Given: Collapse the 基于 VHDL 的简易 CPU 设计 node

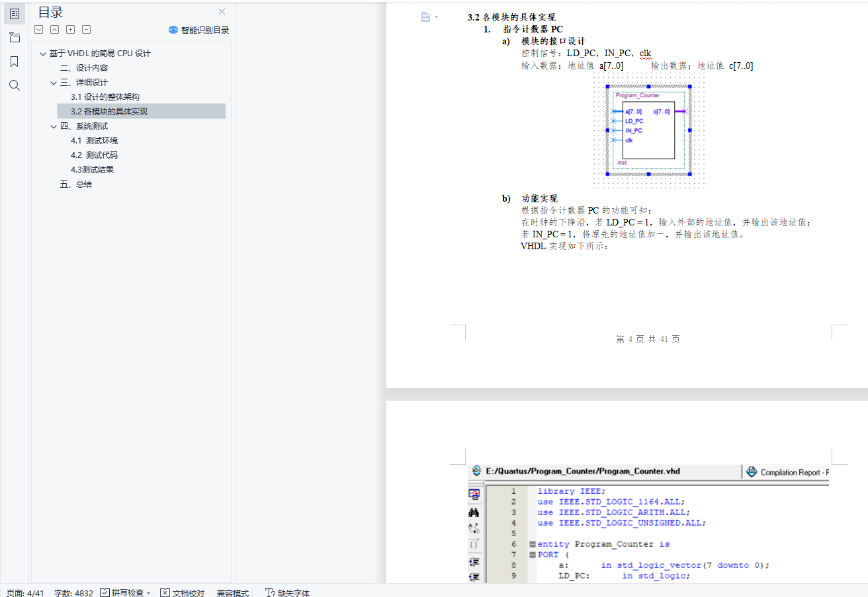Looking at the screenshot, I should [43, 54].
